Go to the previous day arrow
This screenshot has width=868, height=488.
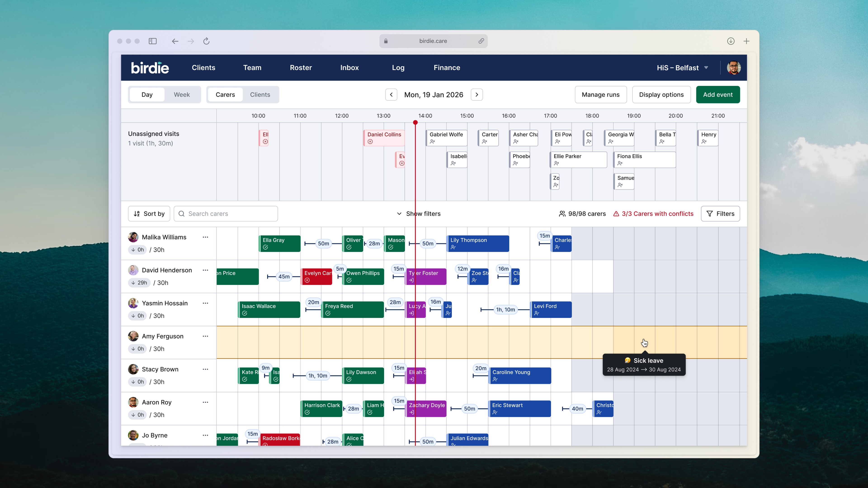click(x=391, y=95)
